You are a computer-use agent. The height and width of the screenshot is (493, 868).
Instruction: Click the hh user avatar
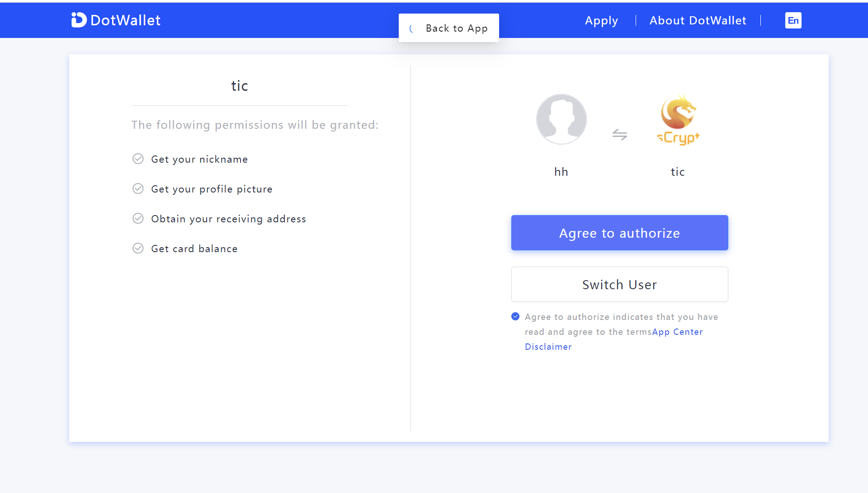pos(561,119)
